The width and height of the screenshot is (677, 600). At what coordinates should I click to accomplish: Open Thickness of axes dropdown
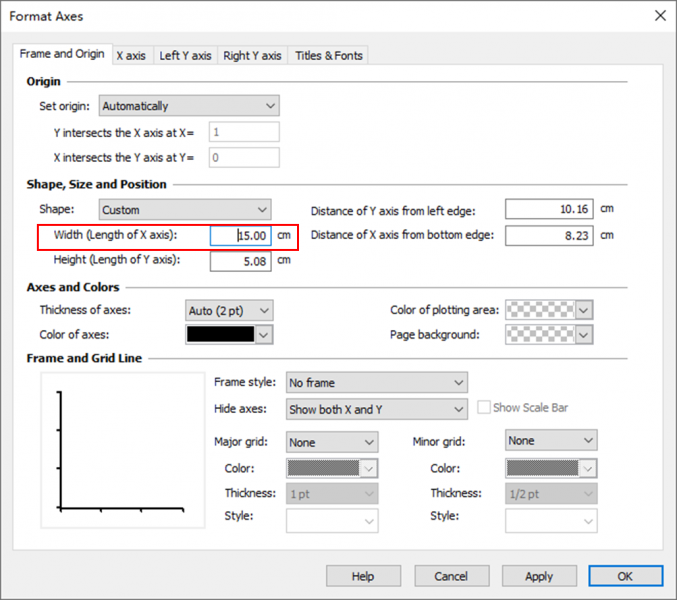[229, 311]
